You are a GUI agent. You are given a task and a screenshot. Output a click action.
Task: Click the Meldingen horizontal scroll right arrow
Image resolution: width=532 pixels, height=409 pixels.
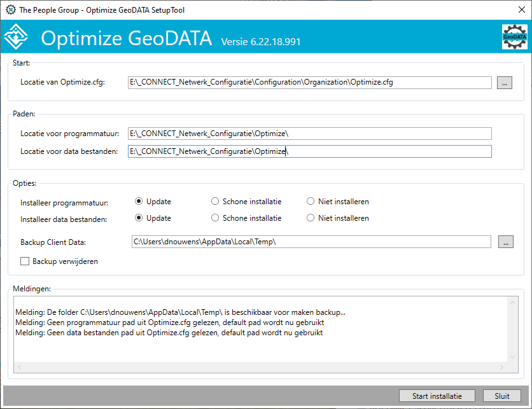pyautogui.click(x=501, y=367)
